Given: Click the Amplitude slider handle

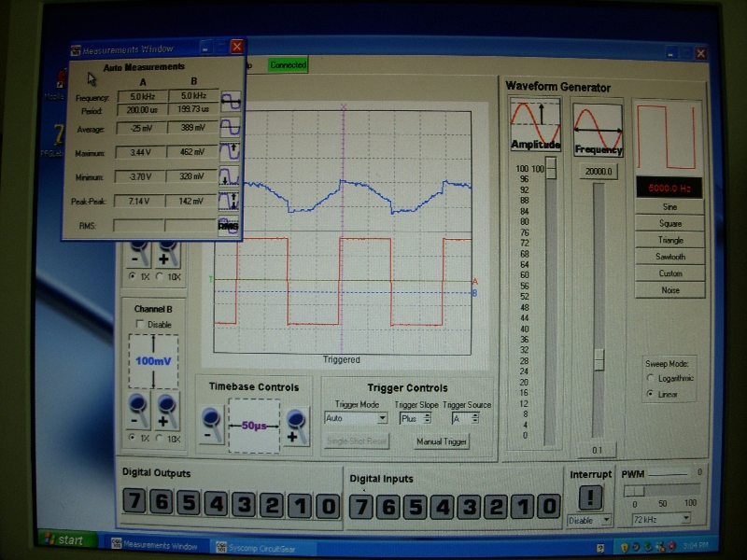Looking at the screenshot, I should coord(551,168).
